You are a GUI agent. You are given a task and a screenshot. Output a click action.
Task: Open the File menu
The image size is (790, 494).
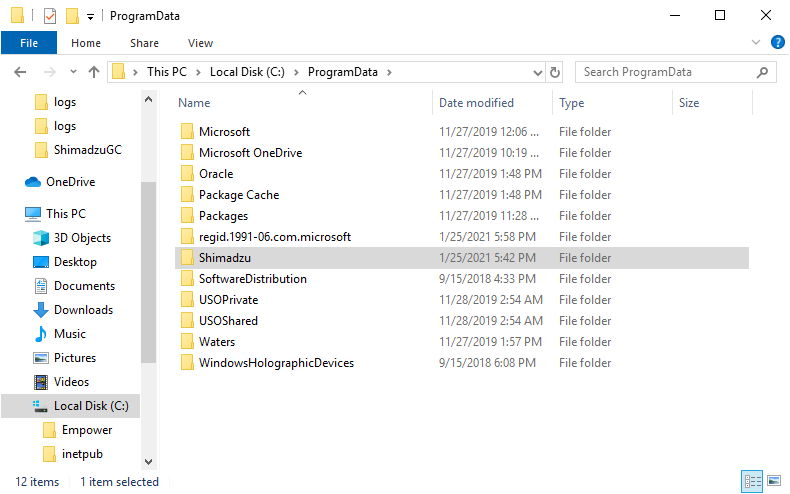point(29,43)
